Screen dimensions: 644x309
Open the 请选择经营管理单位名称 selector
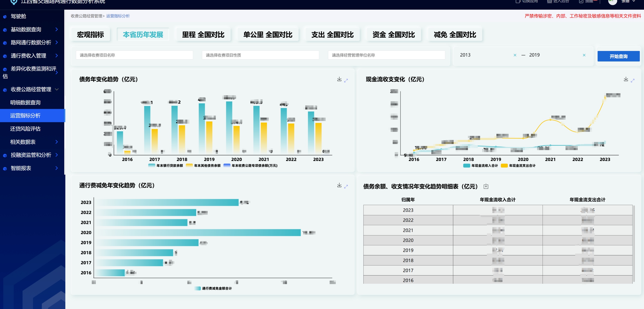point(386,55)
